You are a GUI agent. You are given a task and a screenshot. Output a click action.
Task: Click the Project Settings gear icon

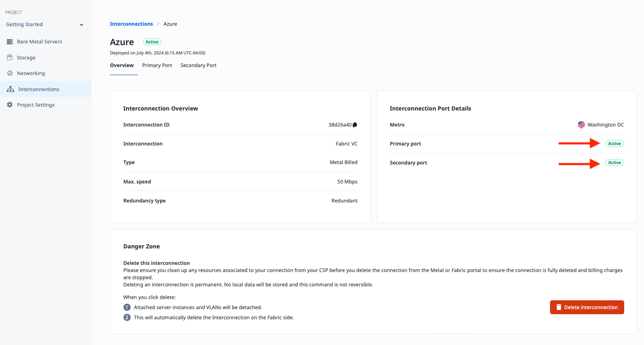tap(10, 105)
